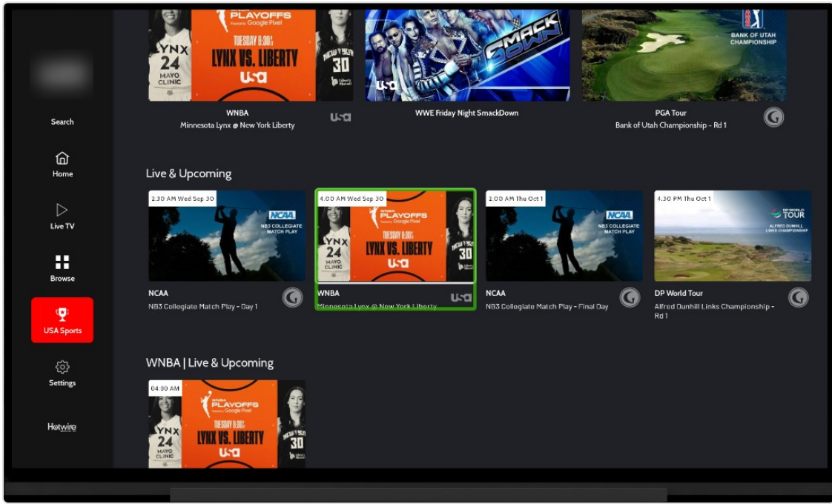This screenshot has height=504, width=832.
Task: Select the USA Sports trophy button
Action: 62,320
